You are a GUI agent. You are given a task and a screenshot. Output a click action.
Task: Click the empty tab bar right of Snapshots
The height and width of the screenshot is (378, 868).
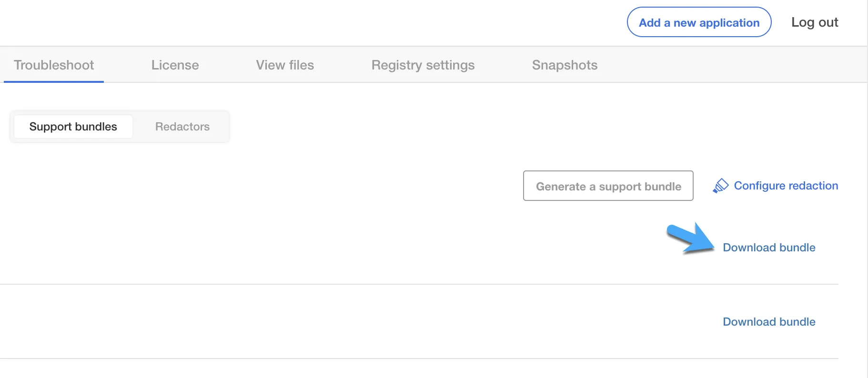(x=734, y=65)
